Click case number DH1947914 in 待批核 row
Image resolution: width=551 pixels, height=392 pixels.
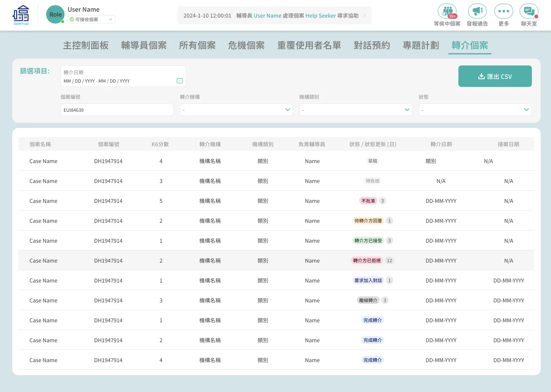click(108, 181)
